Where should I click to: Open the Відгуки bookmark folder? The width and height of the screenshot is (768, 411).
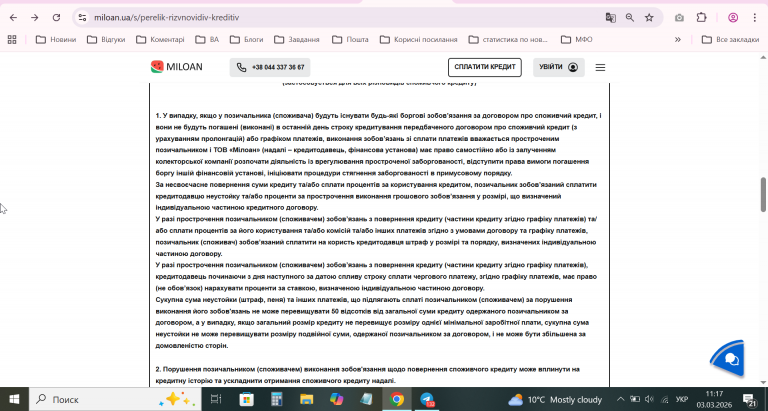click(106, 40)
